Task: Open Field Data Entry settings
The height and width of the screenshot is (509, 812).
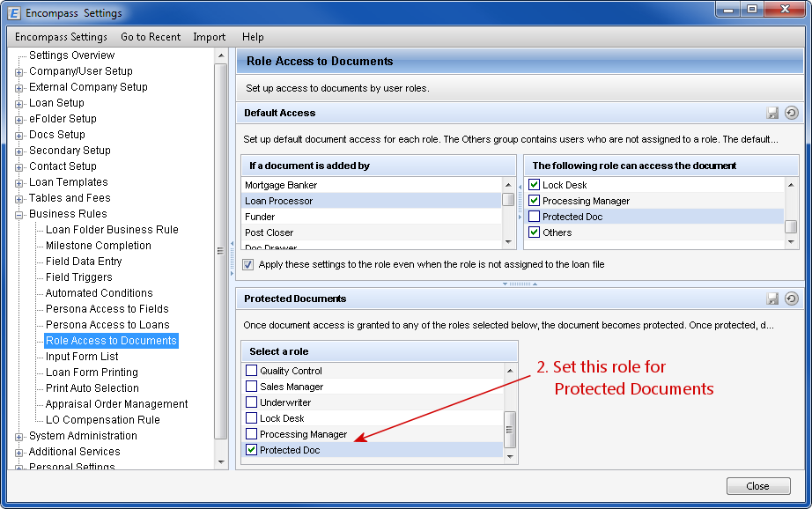Action: [84, 262]
